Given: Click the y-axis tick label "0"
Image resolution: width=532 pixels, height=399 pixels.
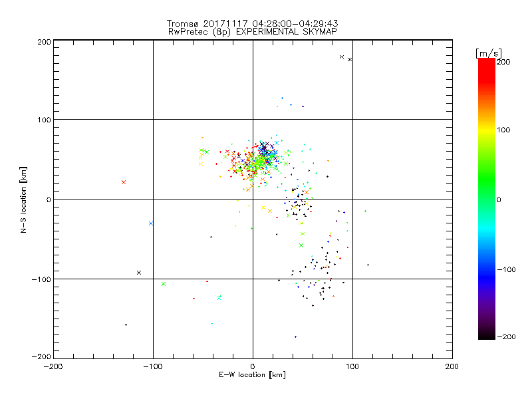Looking at the screenshot, I should point(49,199).
